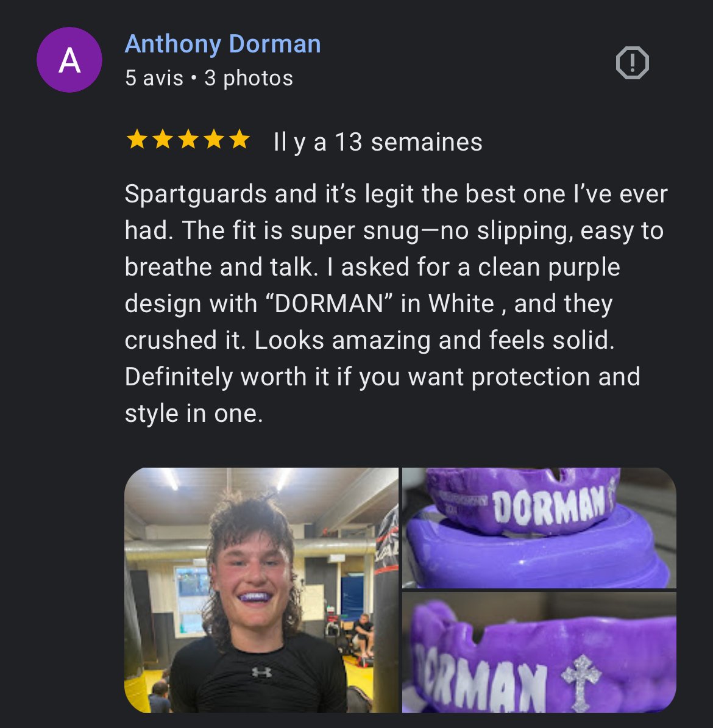Screen dimensions: 713x728
Task: Click the fourth yellow rating star
Action: [x=214, y=139]
